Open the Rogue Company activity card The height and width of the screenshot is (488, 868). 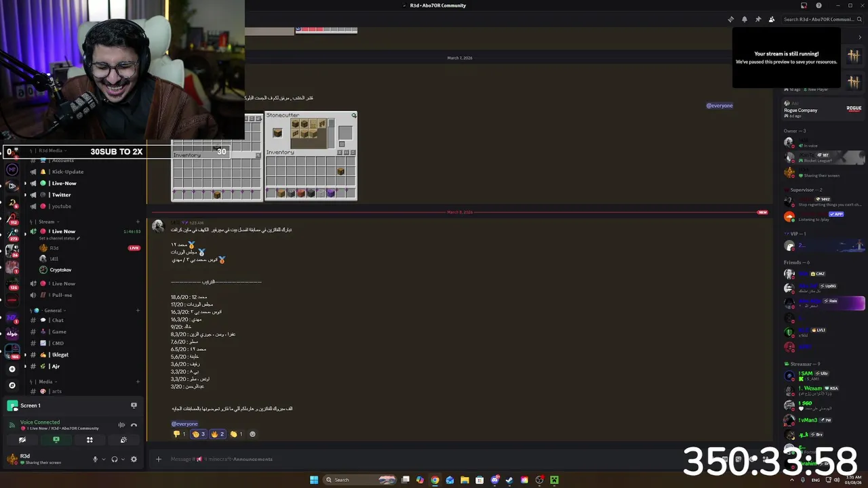[824, 109]
